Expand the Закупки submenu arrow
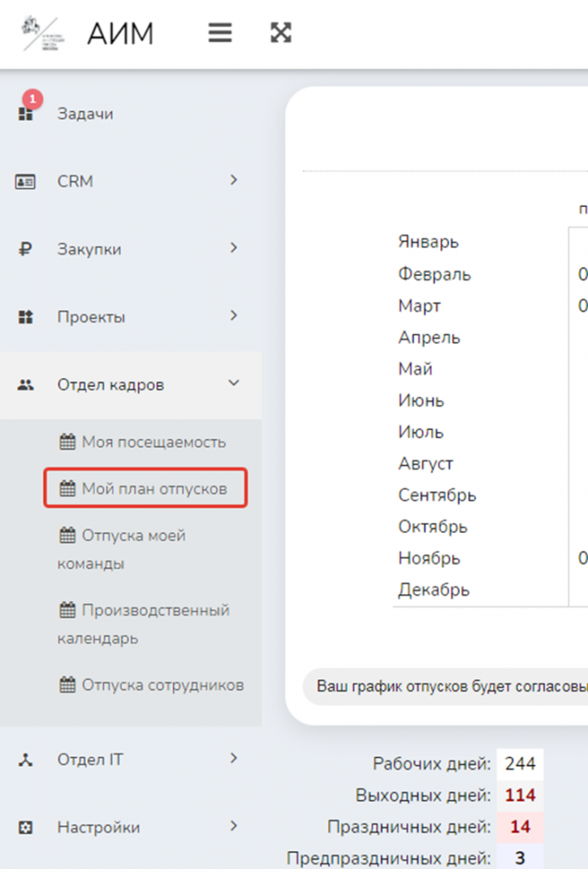 click(x=234, y=249)
